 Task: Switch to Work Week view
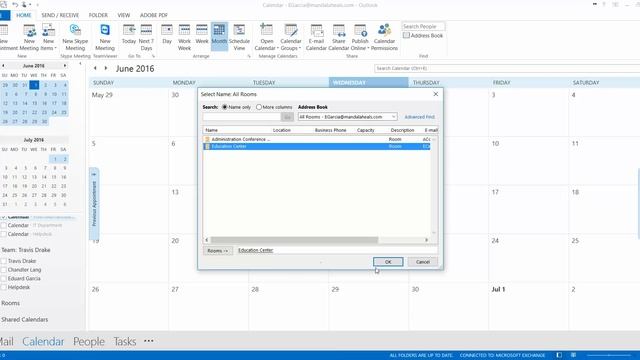pos(184,37)
